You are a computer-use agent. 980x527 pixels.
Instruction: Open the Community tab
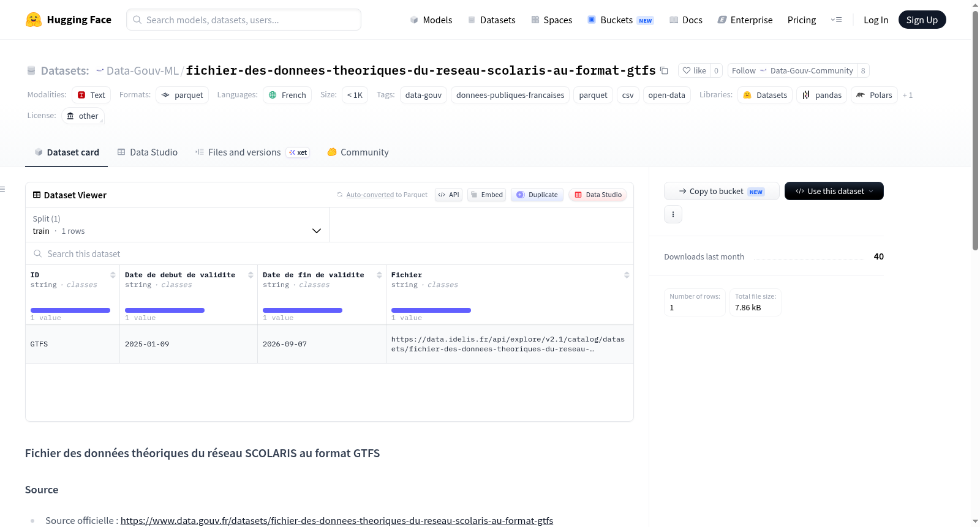358,152
